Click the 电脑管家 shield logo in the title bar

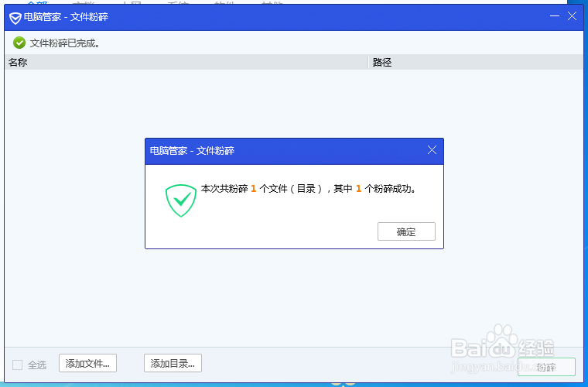[15, 18]
